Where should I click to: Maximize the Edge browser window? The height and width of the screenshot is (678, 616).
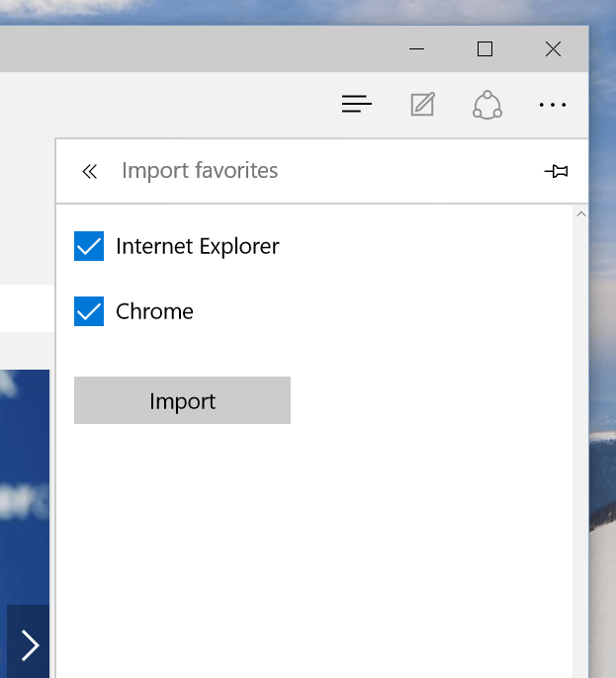pyautogui.click(x=484, y=48)
